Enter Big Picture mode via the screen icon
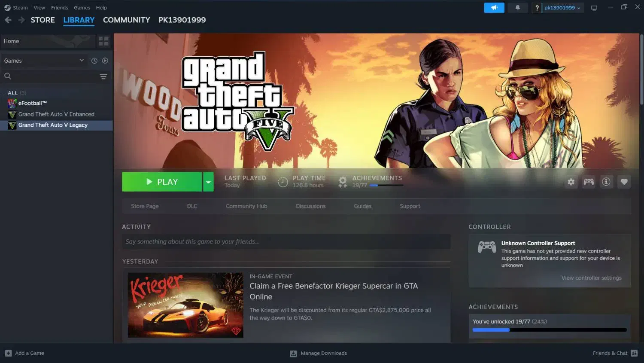644x363 pixels. click(x=594, y=7)
